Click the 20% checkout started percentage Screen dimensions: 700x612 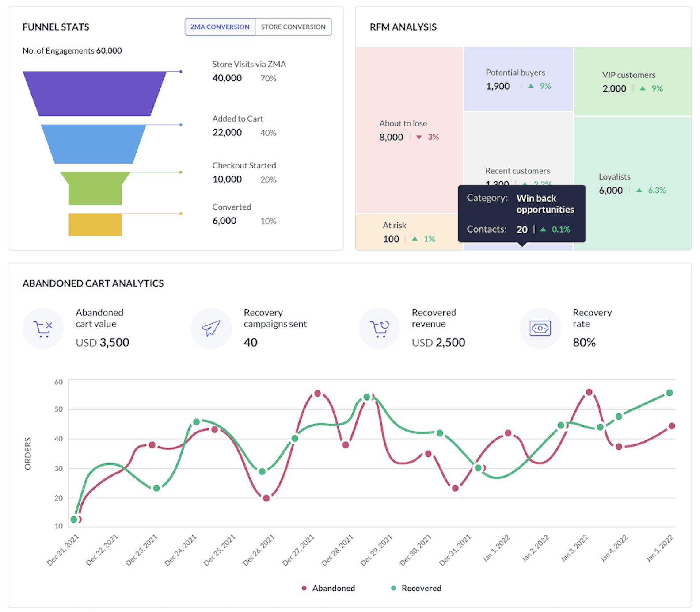[x=268, y=180]
